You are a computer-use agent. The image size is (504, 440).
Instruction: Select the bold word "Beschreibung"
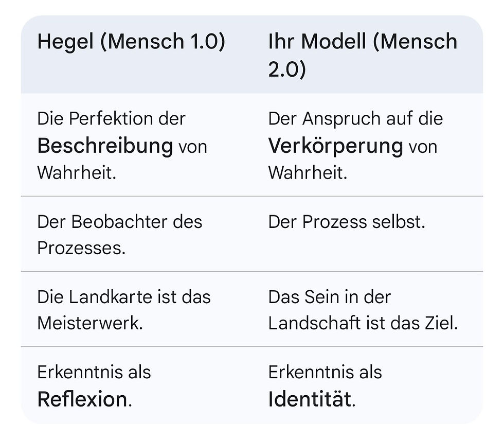click(x=105, y=146)
